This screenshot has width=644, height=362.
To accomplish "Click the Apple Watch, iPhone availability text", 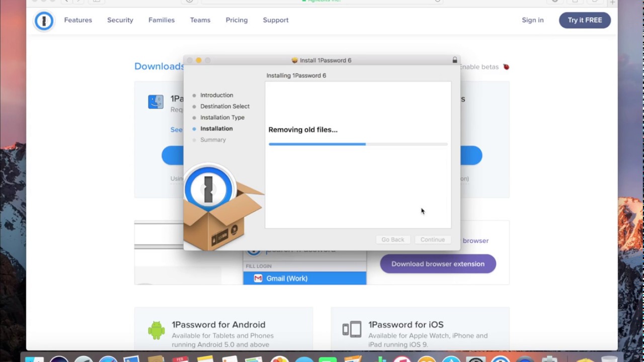I will 428,340.
